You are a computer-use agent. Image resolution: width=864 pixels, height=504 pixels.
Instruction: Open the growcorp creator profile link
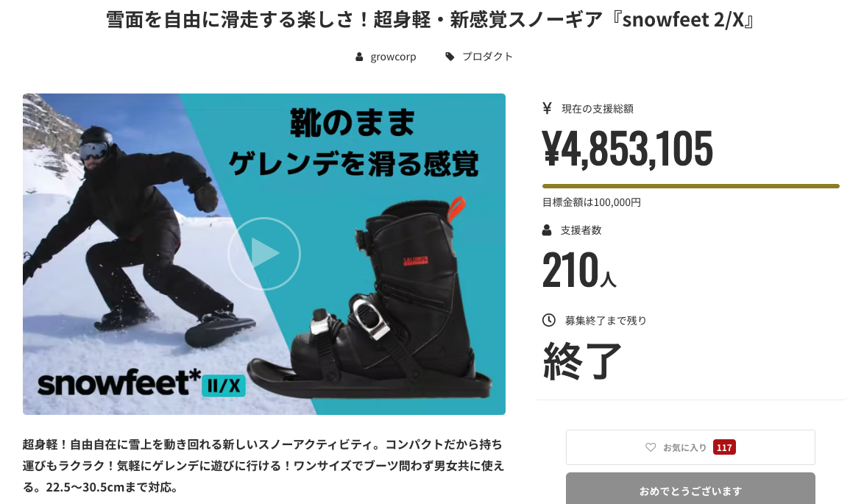393,57
